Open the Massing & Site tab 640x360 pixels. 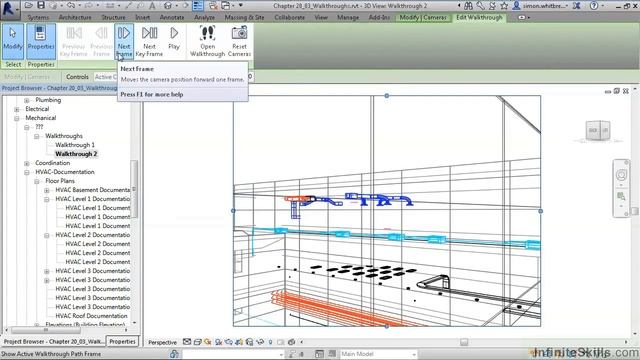click(x=244, y=18)
